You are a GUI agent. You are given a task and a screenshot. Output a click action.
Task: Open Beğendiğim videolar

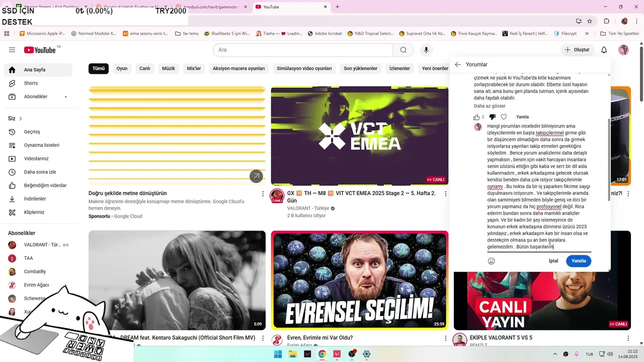click(38, 186)
